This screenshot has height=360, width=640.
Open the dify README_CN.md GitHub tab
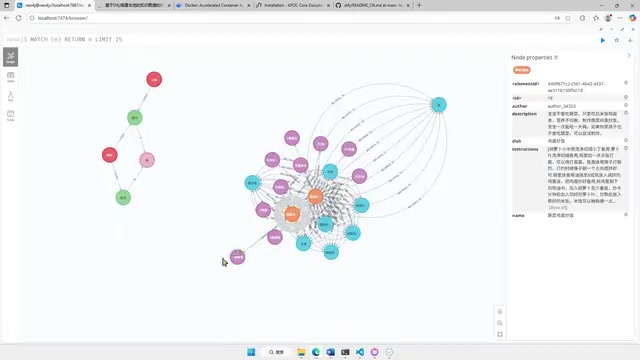(372, 5)
